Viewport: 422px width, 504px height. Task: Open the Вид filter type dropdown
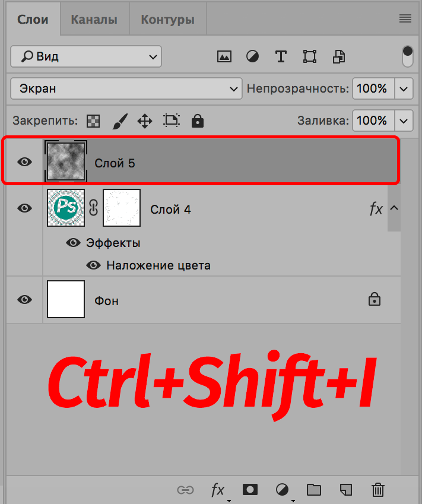[x=86, y=56]
